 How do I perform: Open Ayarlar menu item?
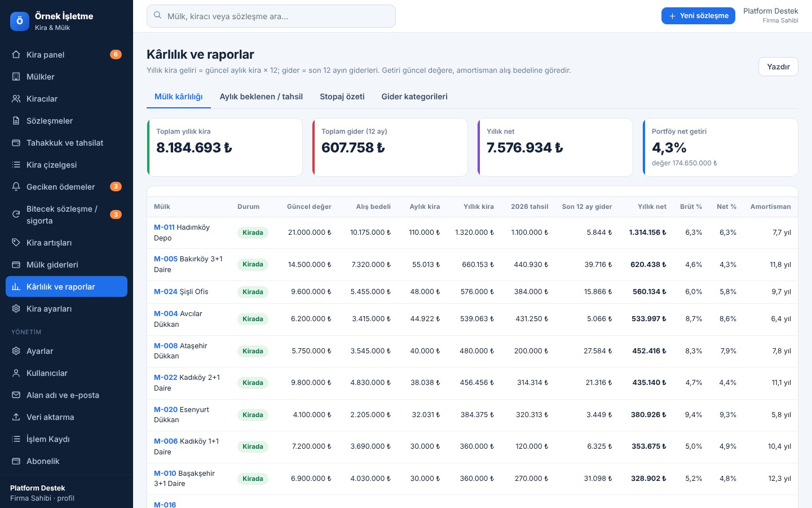click(x=67, y=351)
